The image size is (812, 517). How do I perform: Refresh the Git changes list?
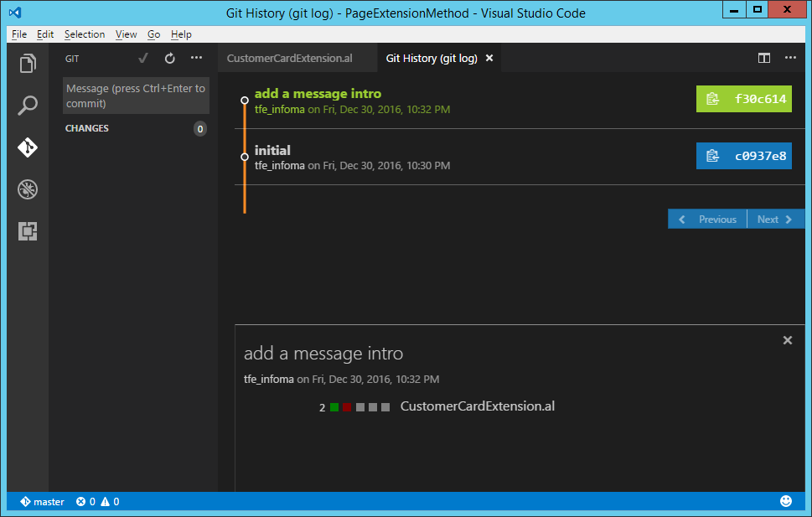coord(170,58)
